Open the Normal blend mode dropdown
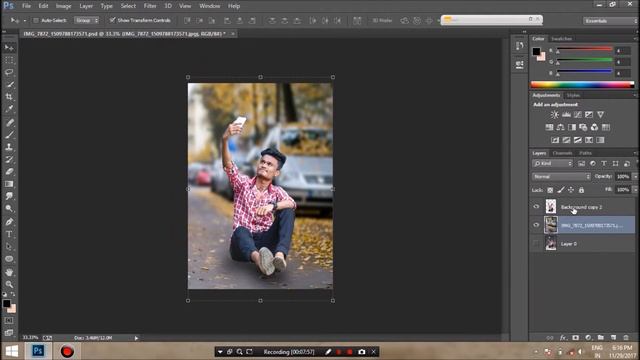Image resolution: width=640 pixels, height=360 pixels. pyautogui.click(x=561, y=177)
